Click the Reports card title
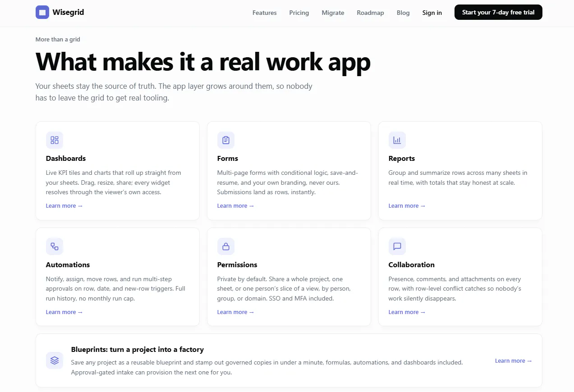 [402, 159]
